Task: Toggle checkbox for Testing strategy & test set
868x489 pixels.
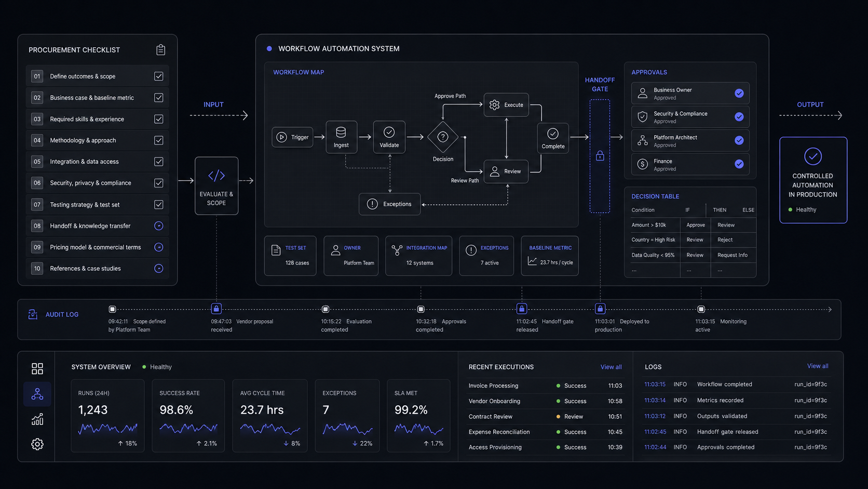Action: 159,205
